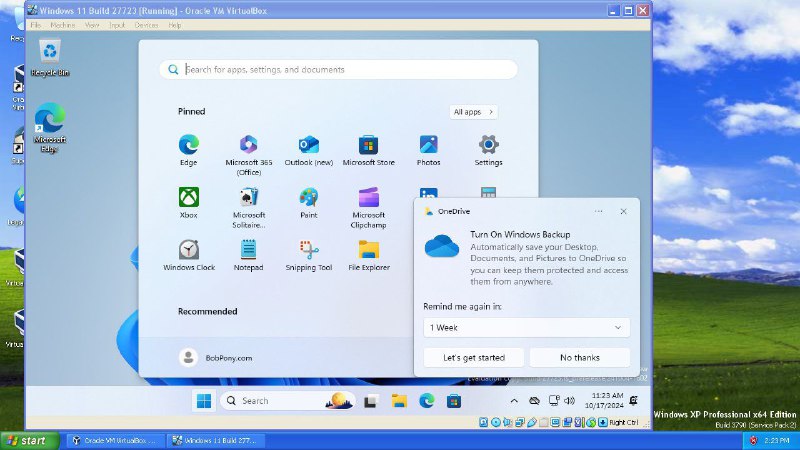Launch Microsoft Clipchamp from pinned apps

(x=368, y=208)
